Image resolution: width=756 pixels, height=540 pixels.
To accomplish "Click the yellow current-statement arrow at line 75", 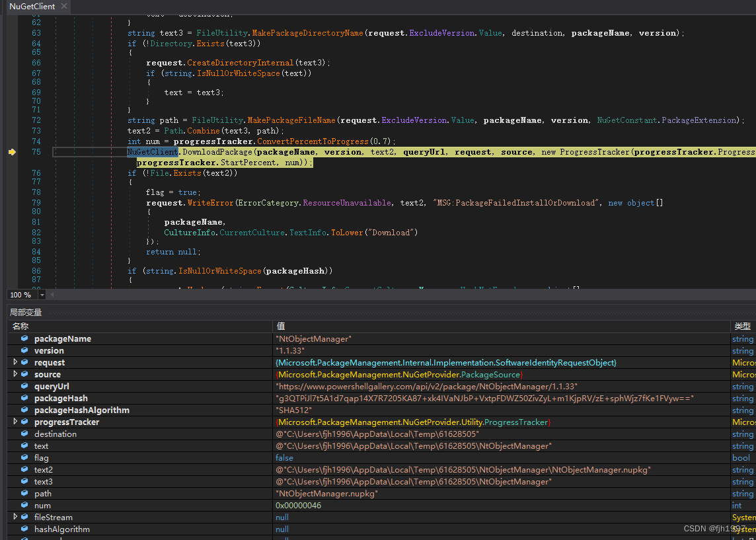I will (x=12, y=152).
